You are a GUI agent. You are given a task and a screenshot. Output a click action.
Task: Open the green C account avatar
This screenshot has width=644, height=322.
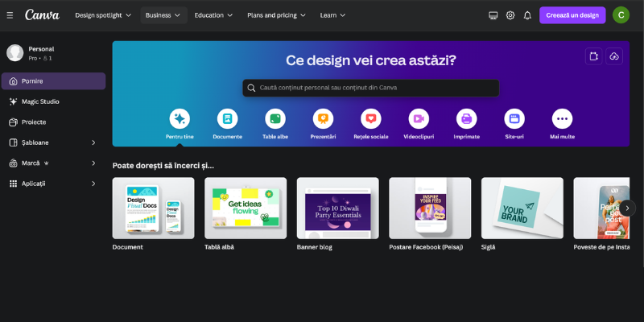tap(621, 15)
